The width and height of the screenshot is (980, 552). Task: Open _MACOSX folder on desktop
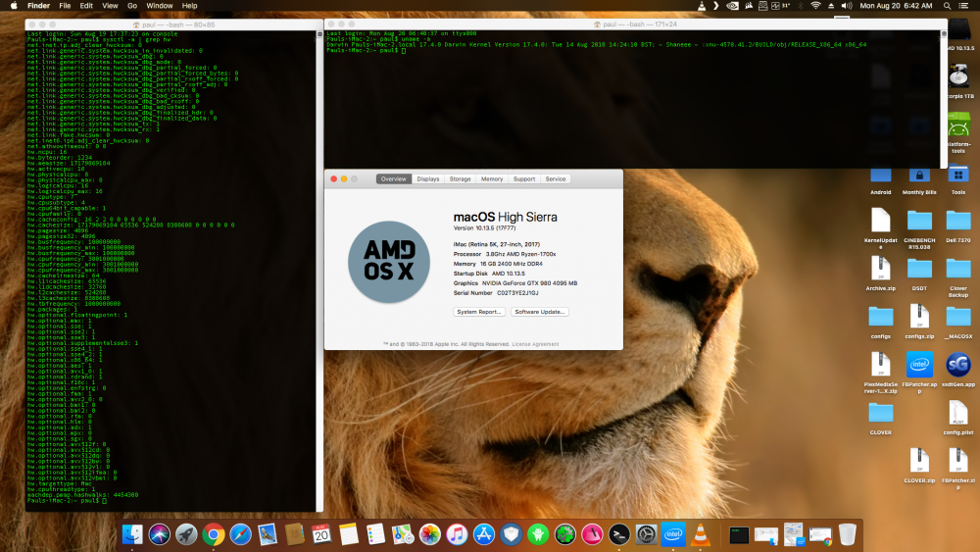958,317
